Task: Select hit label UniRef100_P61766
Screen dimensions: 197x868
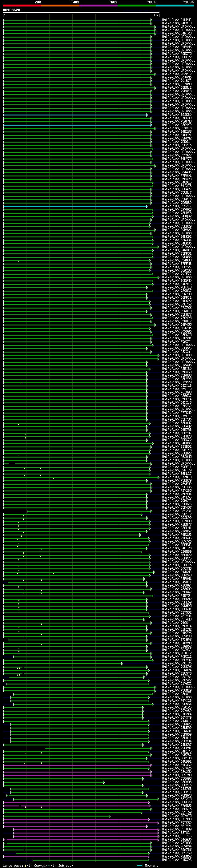Action: pos(177,853)
